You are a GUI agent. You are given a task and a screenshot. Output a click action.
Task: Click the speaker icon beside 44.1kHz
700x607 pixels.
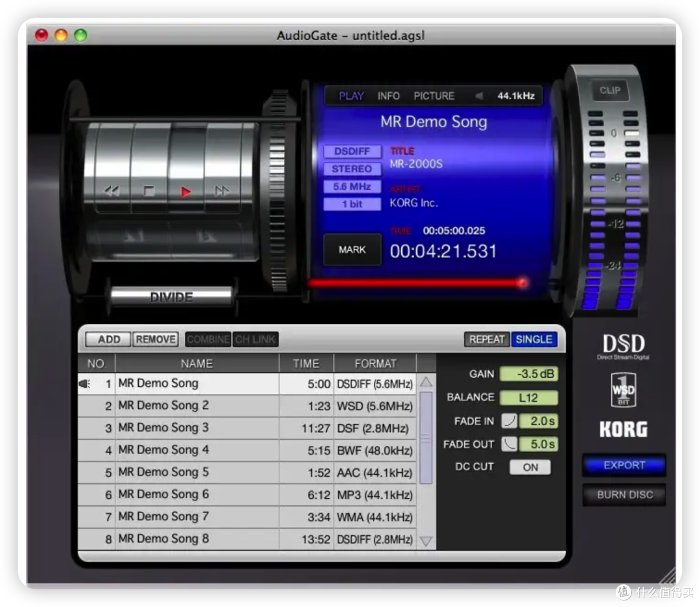pos(479,96)
